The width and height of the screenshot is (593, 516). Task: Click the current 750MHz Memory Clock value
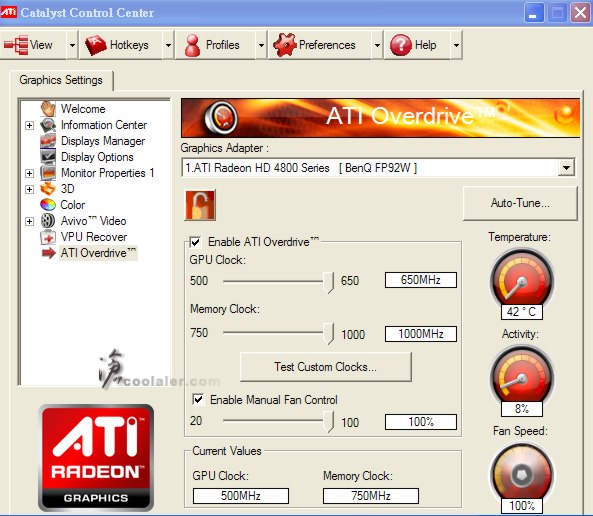[x=371, y=496]
